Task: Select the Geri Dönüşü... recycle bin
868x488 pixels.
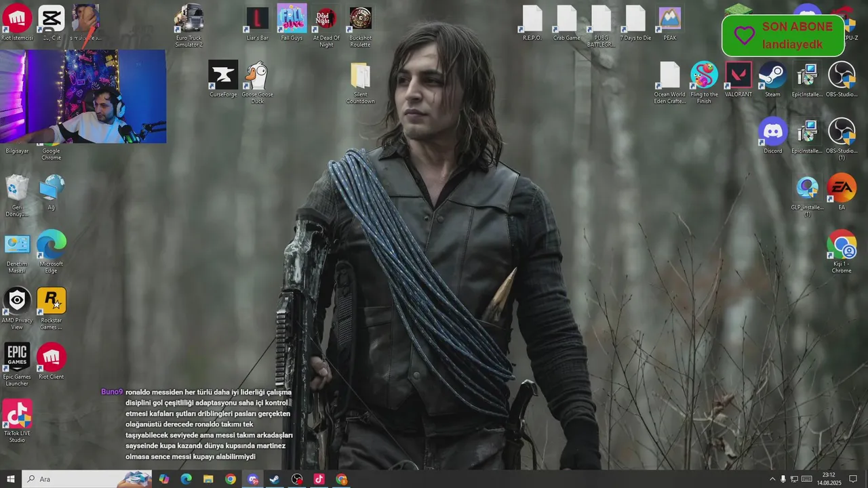Action: tap(17, 195)
